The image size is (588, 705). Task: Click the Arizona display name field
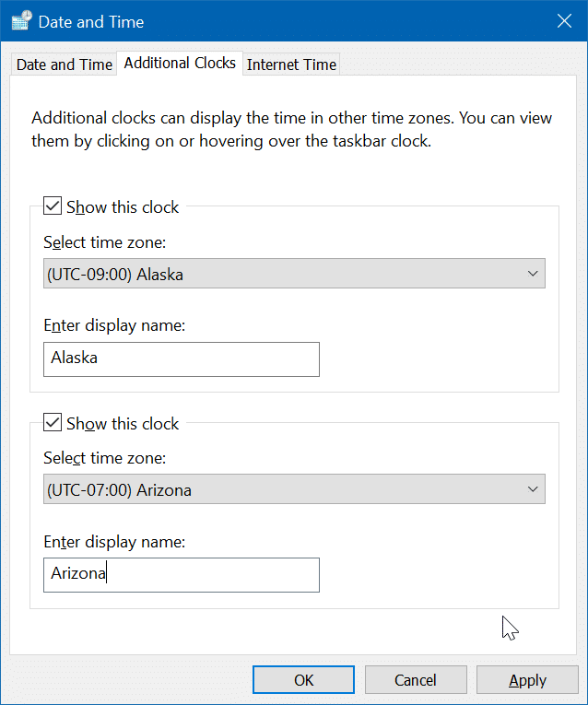point(182,575)
